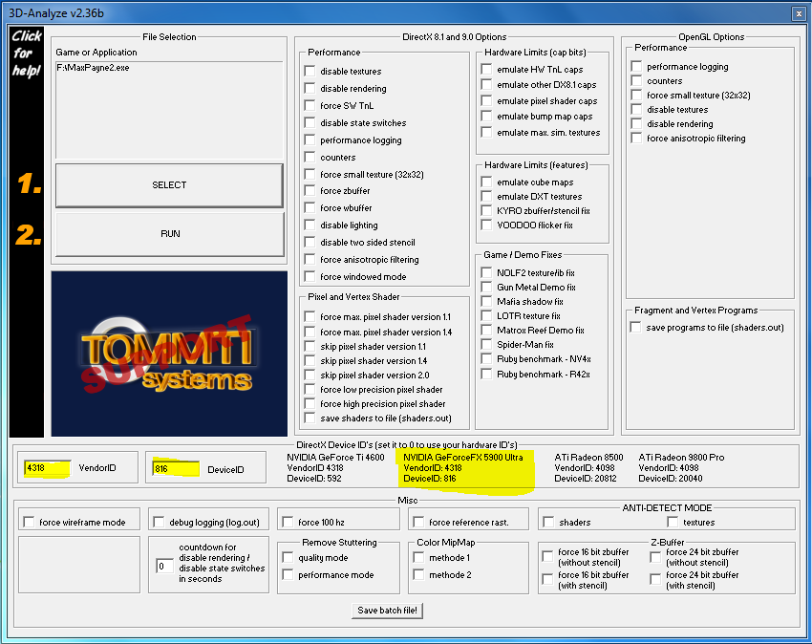Toggle KYRO zbuffer/stencil fix
Screen dimensions: 812x644
486,210
